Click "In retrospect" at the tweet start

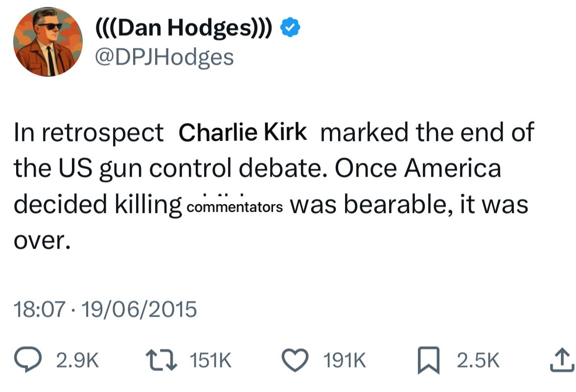point(88,133)
